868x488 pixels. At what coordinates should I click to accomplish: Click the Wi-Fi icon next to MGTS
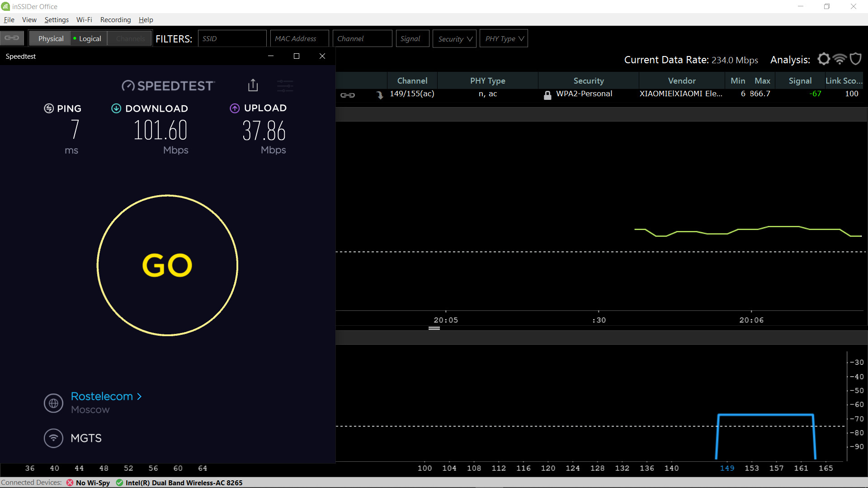click(54, 438)
